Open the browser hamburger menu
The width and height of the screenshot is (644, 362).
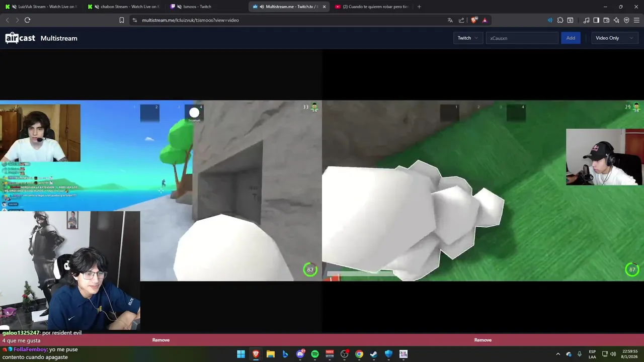(636, 20)
